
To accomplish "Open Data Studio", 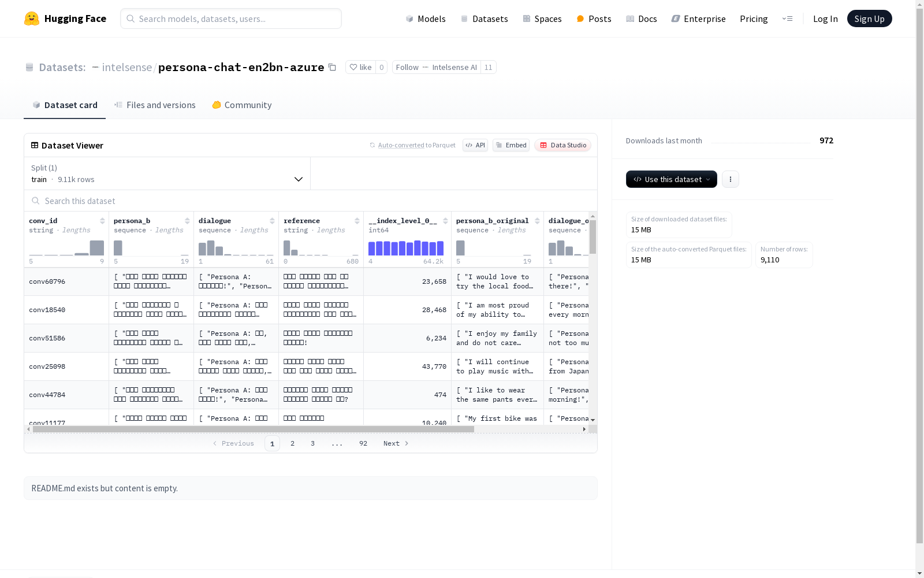I will click(562, 145).
